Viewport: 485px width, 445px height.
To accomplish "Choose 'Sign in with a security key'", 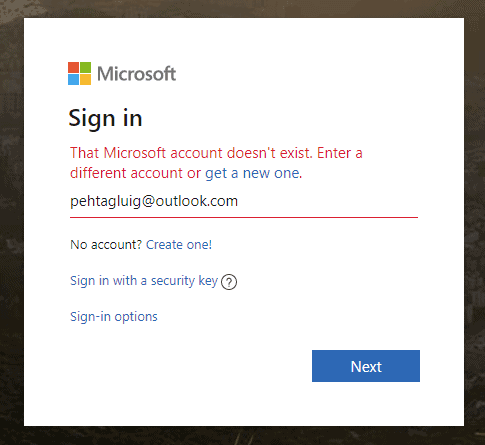I will pyautogui.click(x=144, y=281).
